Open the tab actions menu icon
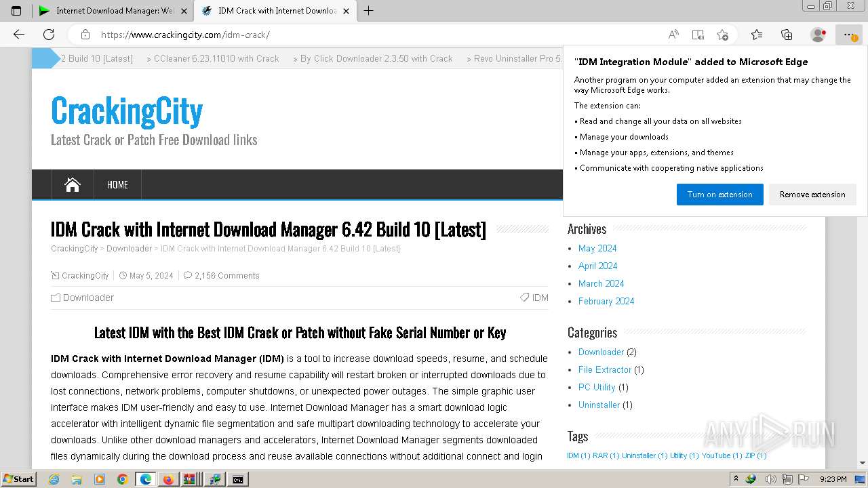868x488 pixels. [x=16, y=11]
